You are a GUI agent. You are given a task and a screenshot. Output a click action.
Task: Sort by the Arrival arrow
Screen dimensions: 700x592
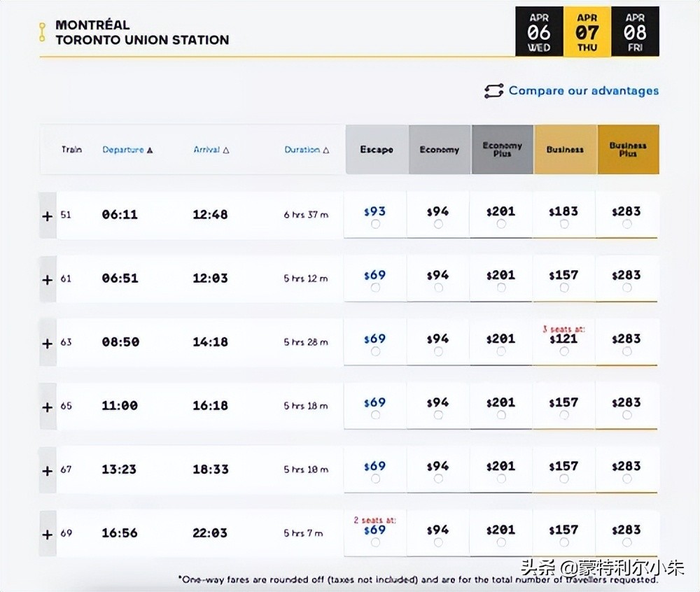(226, 150)
